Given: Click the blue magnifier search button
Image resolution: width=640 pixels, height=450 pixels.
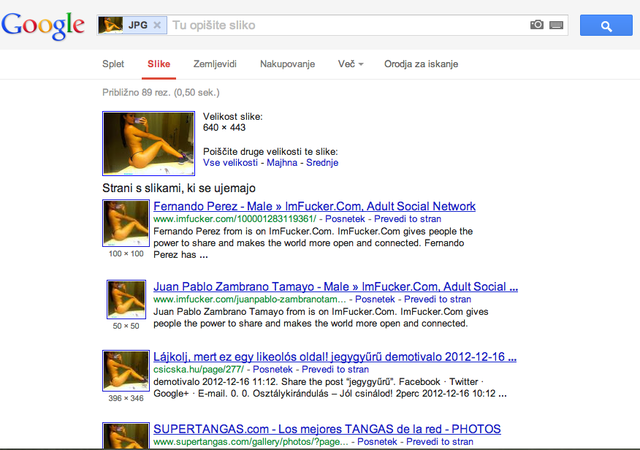Looking at the screenshot, I should (x=606, y=25).
